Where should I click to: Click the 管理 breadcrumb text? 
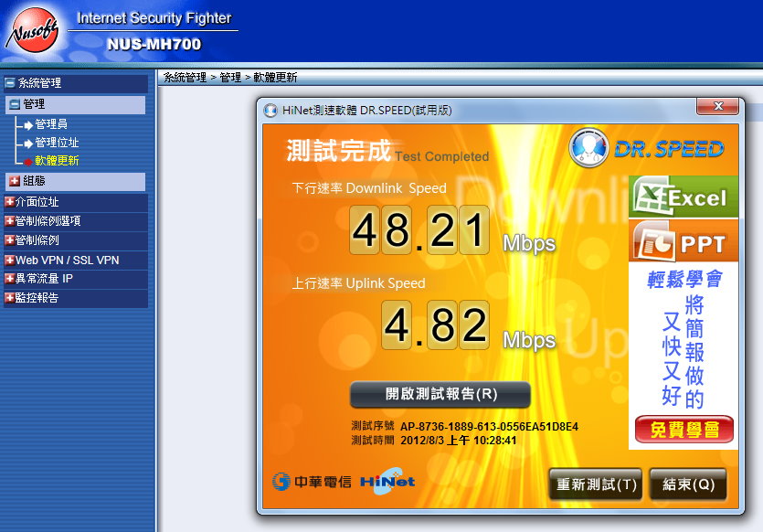click(230, 78)
